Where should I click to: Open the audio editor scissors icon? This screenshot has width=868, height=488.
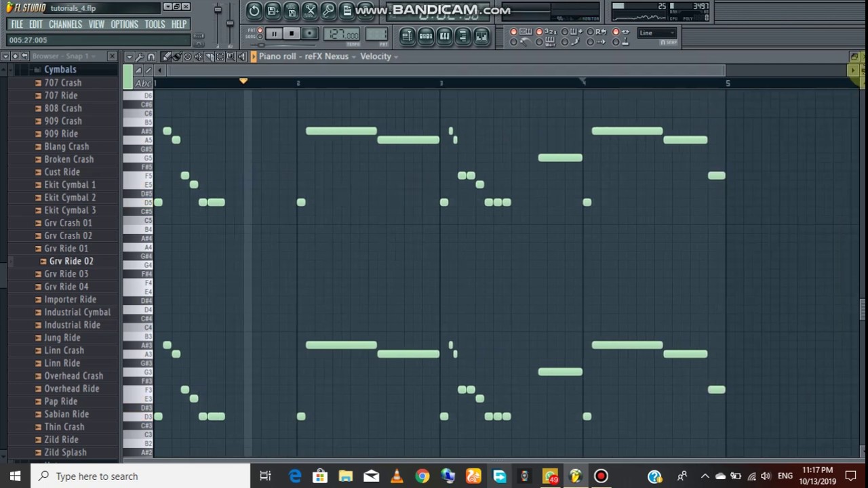click(x=310, y=10)
